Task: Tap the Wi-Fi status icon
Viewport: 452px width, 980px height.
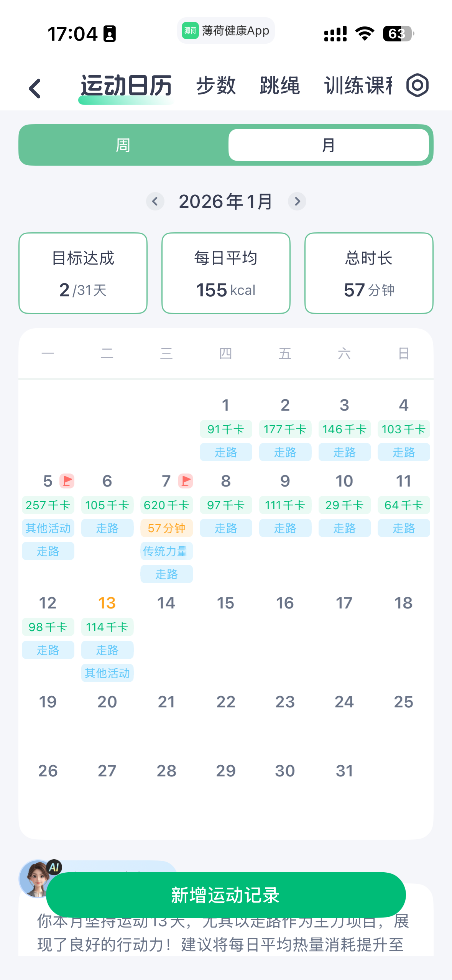Action: (x=365, y=34)
